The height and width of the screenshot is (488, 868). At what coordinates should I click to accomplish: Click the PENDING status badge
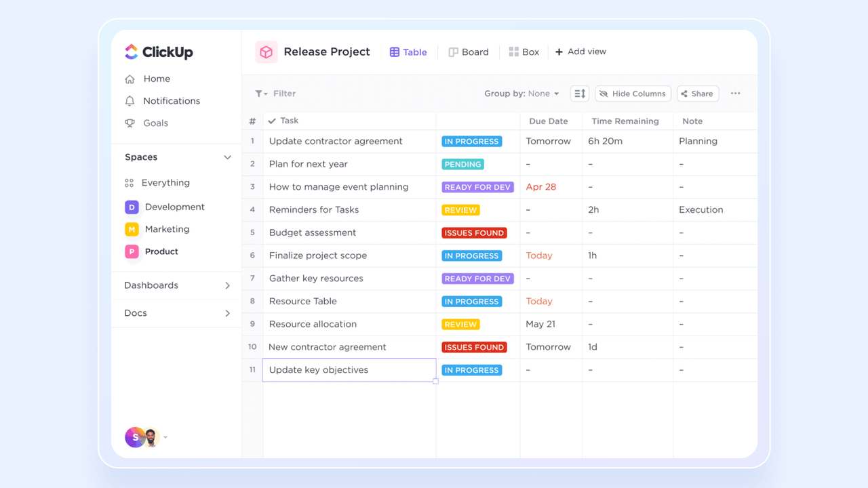(462, 164)
